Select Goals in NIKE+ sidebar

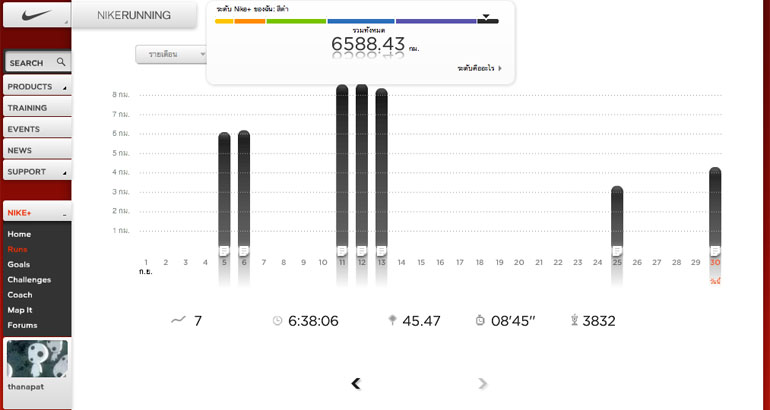pyautogui.click(x=19, y=264)
